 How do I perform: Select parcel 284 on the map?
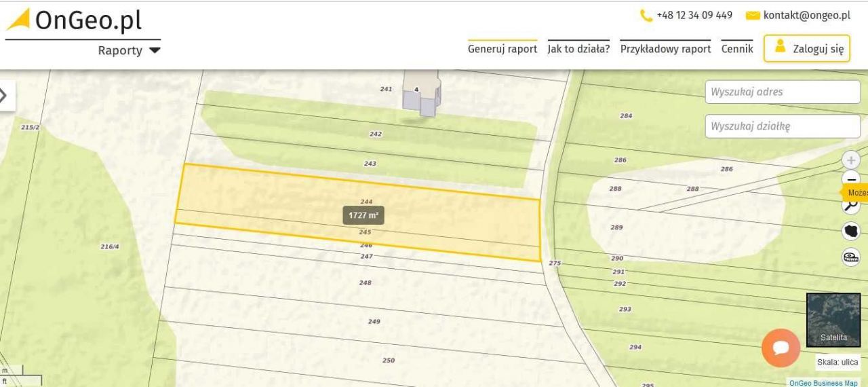(x=626, y=115)
